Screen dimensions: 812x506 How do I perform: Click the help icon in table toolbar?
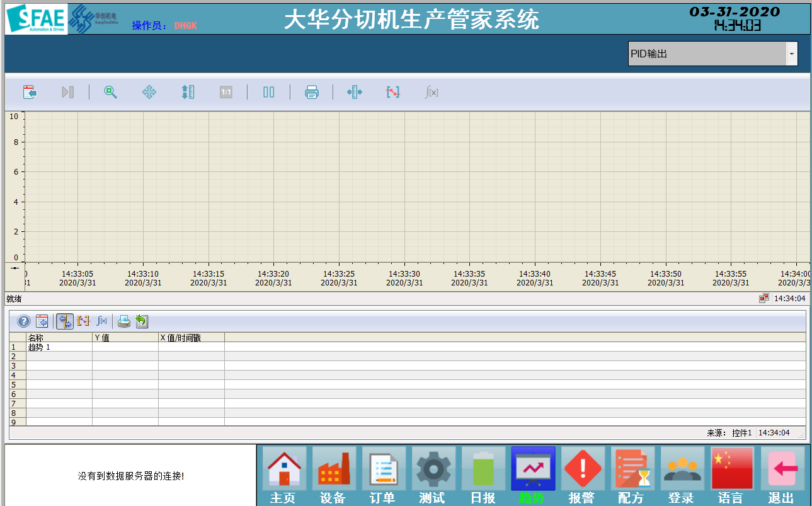[x=23, y=321]
